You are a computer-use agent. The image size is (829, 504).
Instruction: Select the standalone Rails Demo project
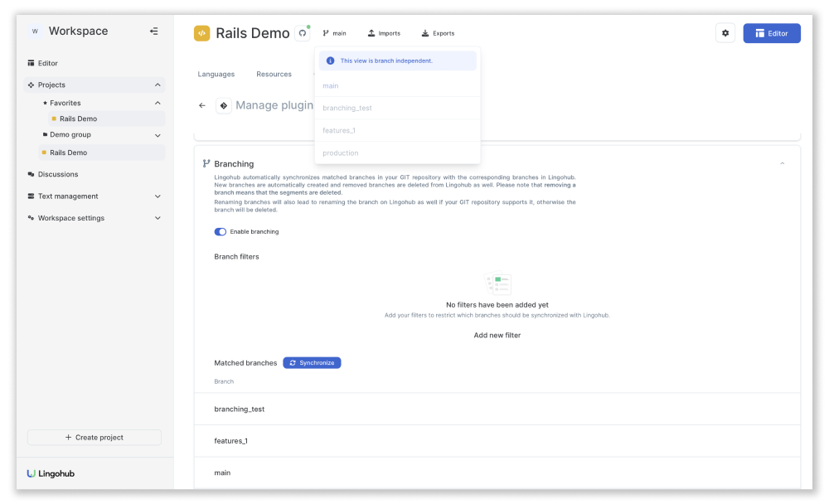(x=102, y=153)
